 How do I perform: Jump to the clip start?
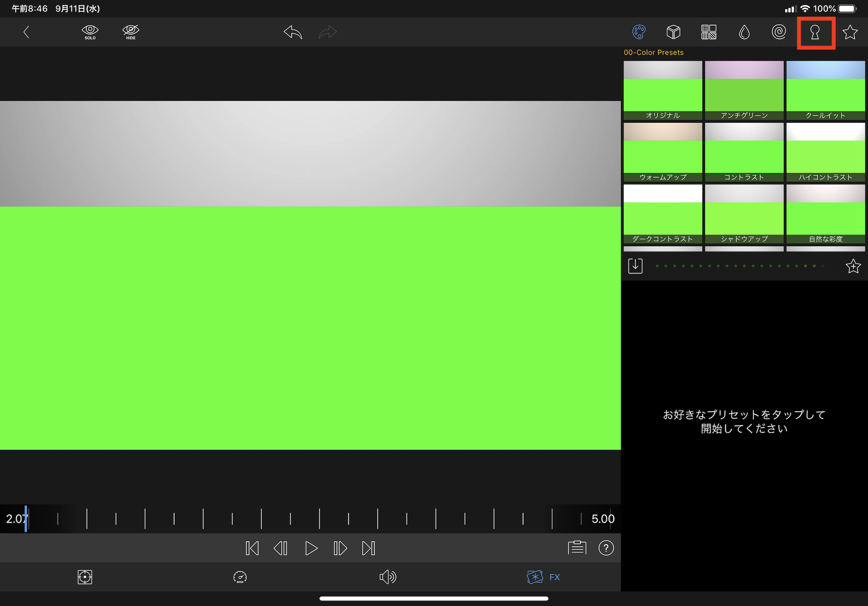(252, 548)
